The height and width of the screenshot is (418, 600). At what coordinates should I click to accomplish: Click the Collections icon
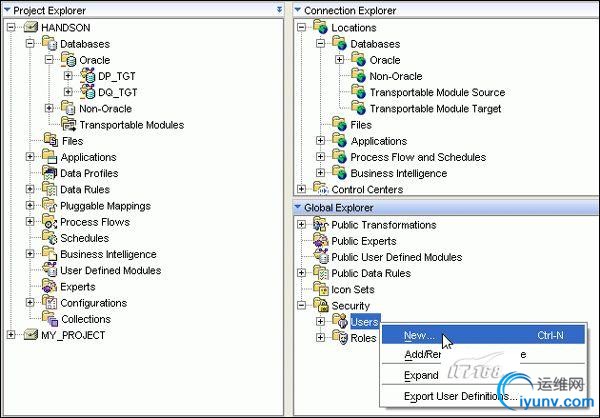[50, 318]
